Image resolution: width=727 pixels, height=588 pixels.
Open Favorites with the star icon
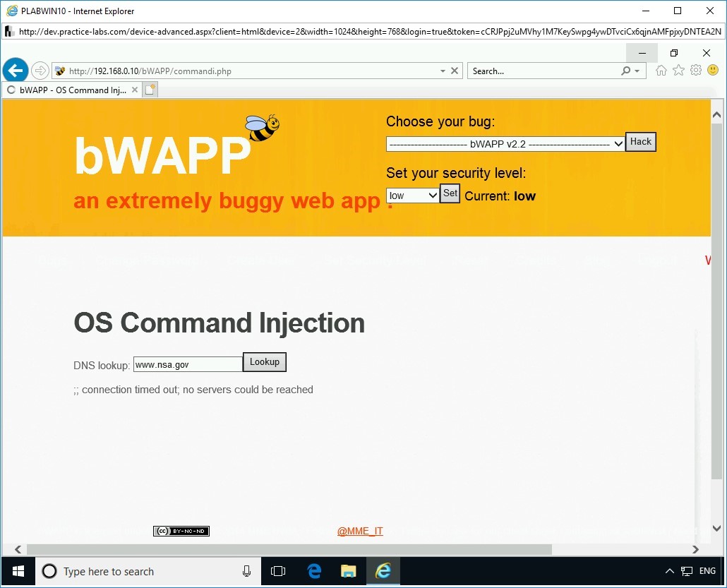click(x=678, y=70)
